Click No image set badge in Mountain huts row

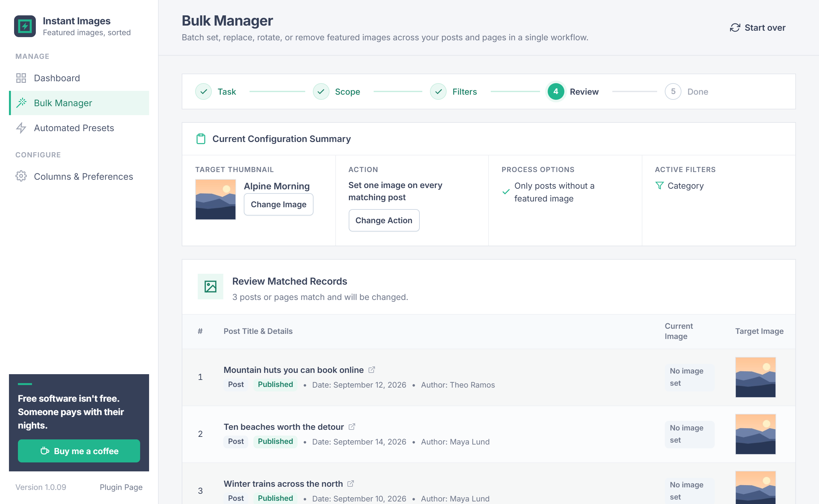[689, 377]
